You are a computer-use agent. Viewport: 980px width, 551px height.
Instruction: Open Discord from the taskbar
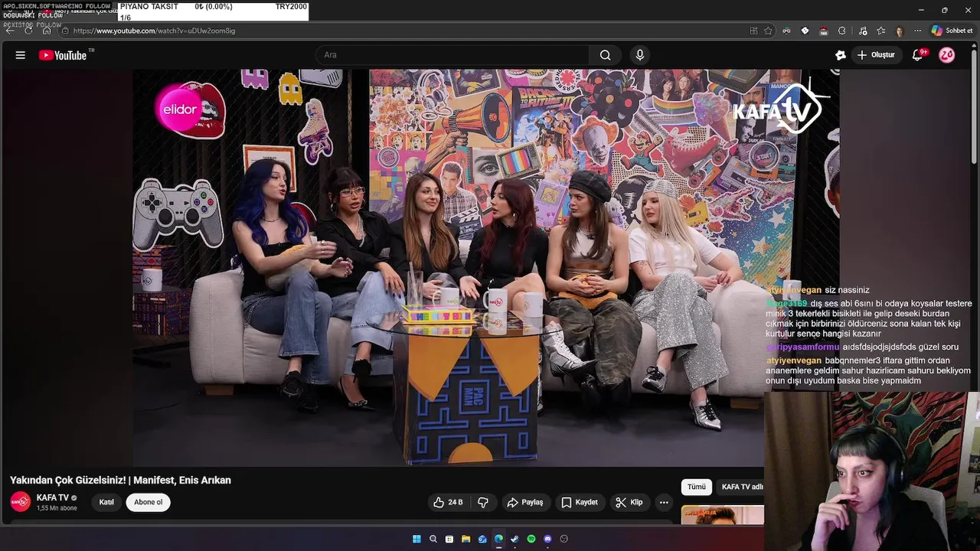pos(547,539)
